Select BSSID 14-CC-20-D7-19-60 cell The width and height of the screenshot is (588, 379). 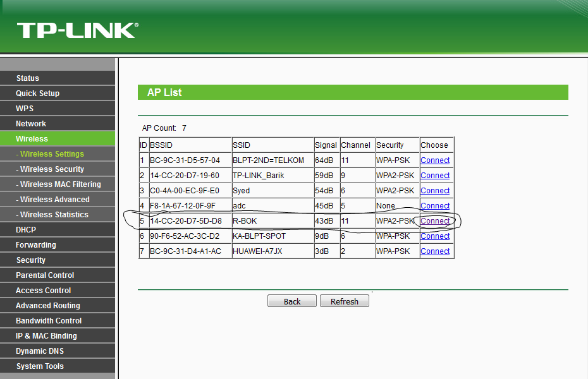[190, 175]
